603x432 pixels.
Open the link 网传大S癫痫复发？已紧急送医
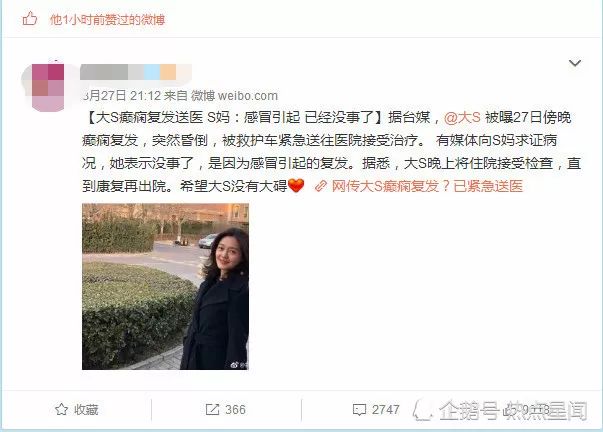point(427,186)
